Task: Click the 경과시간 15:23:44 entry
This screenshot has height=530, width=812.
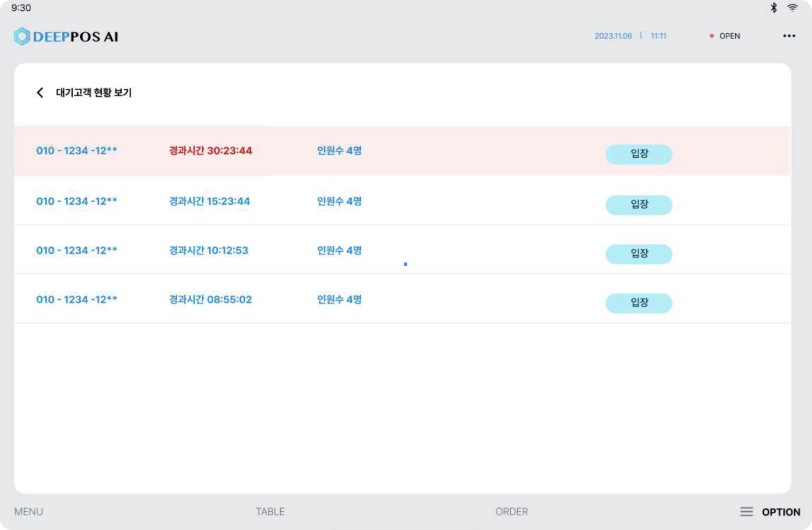Action: [209, 201]
